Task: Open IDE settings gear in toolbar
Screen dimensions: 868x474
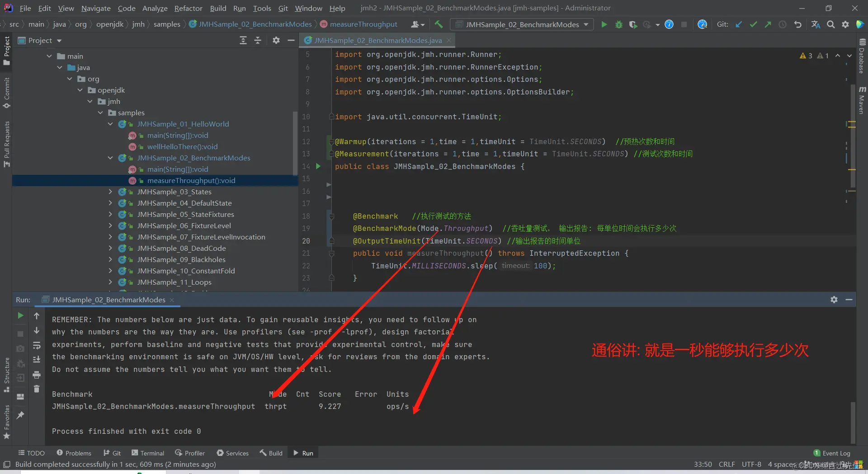Action: tap(845, 24)
